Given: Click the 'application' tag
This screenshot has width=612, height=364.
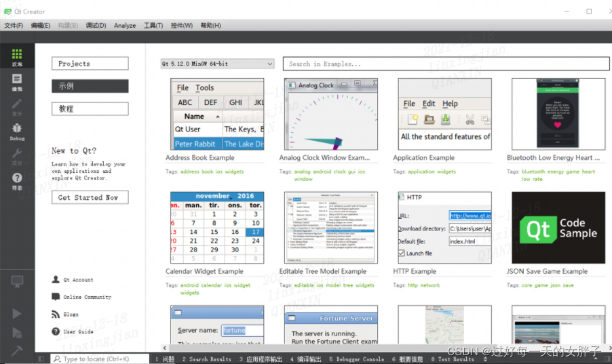Looking at the screenshot, I should click(421, 171).
